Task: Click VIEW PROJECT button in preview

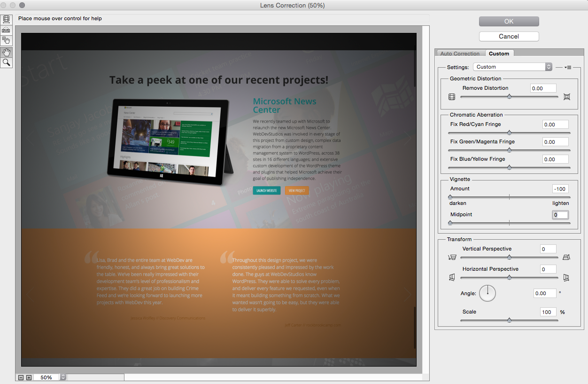Action: pos(297,190)
